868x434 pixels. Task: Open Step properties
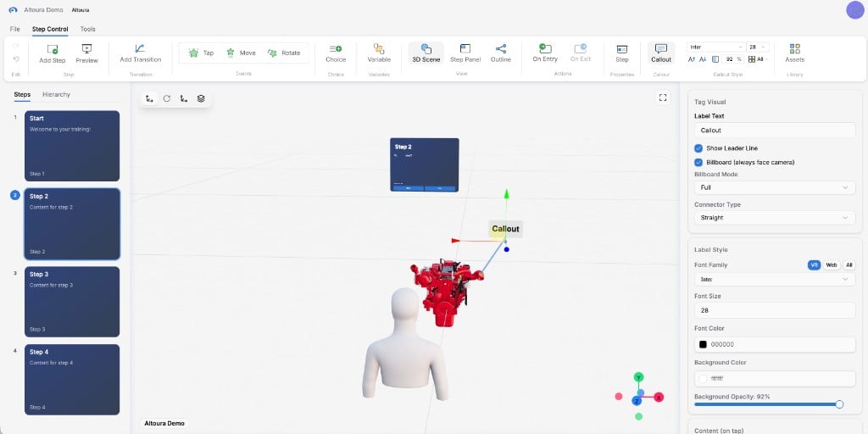(622, 53)
